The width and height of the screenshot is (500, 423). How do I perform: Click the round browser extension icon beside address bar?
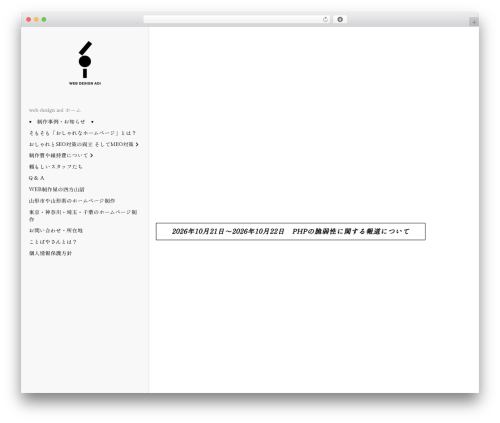pyautogui.click(x=340, y=20)
